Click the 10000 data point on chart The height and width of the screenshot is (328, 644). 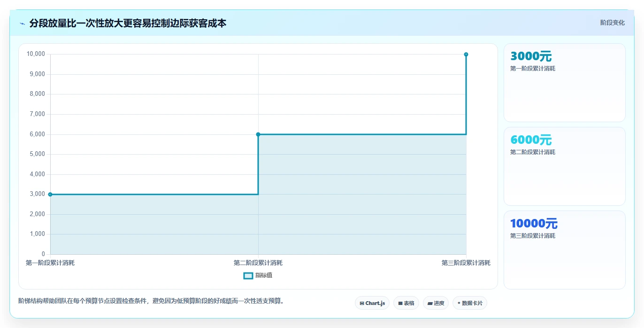[x=466, y=55]
